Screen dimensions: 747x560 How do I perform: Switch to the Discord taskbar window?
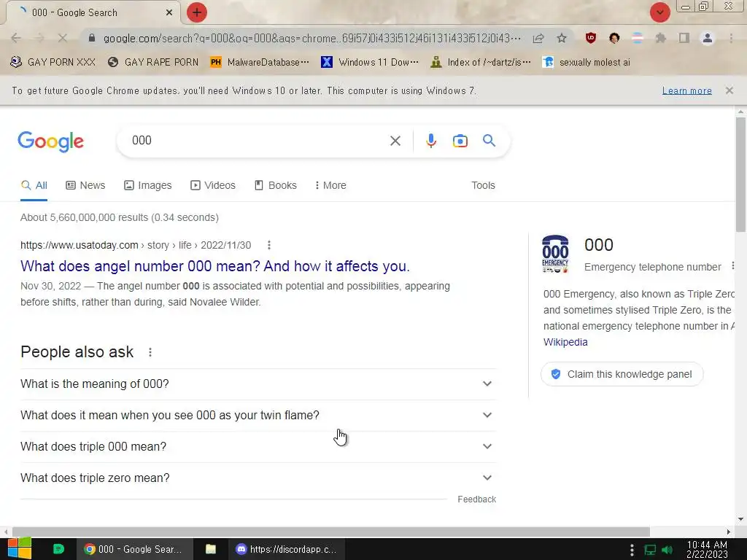[x=287, y=549]
